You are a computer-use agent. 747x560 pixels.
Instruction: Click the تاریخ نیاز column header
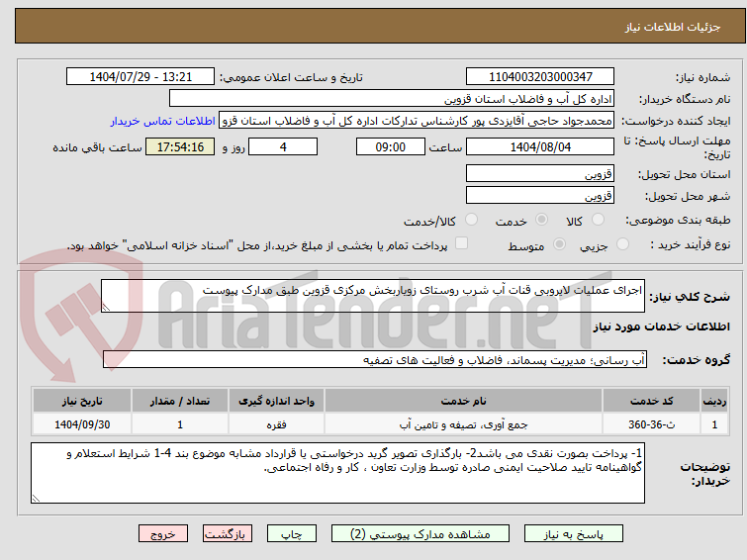[x=82, y=401]
